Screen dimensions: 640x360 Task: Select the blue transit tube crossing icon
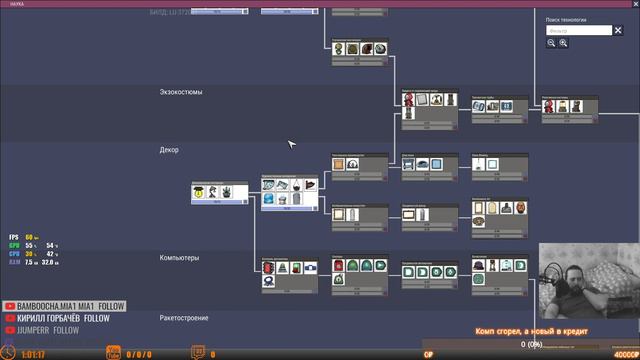click(506, 106)
